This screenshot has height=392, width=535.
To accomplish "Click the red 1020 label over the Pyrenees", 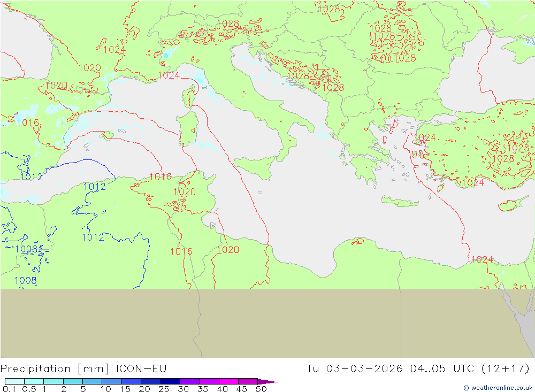I will click(56, 85).
